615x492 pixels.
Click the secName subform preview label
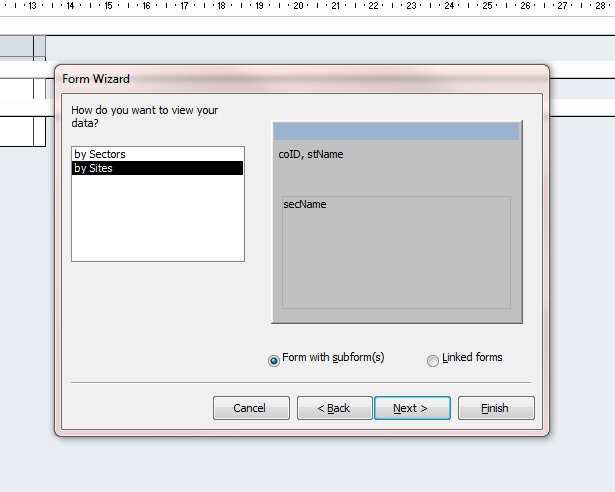[x=305, y=204]
